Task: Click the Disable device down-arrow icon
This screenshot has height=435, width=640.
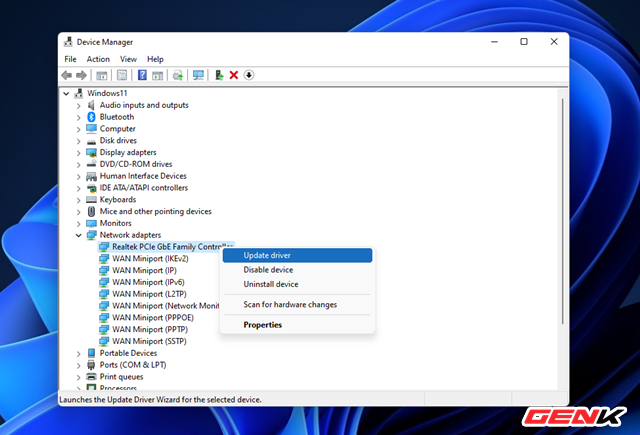Action: point(249,75)
